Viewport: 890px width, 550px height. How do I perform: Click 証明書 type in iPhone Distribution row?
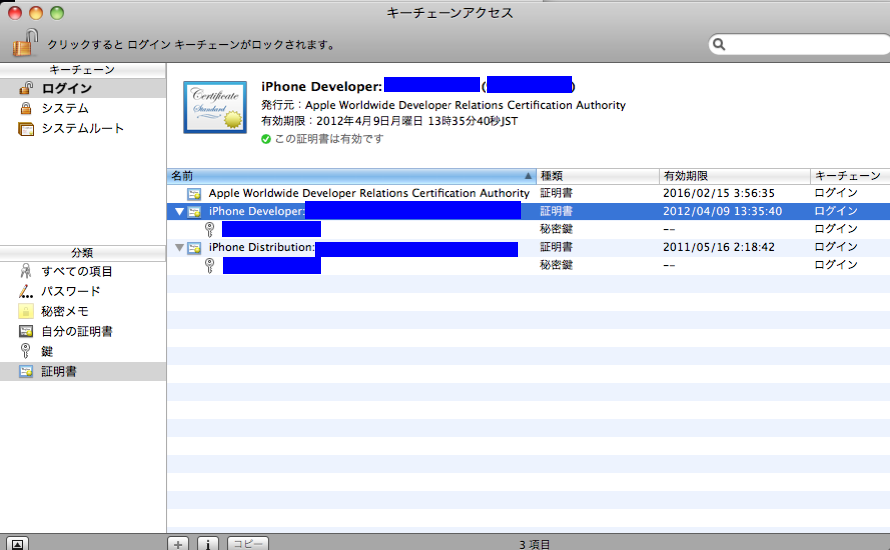556,247
